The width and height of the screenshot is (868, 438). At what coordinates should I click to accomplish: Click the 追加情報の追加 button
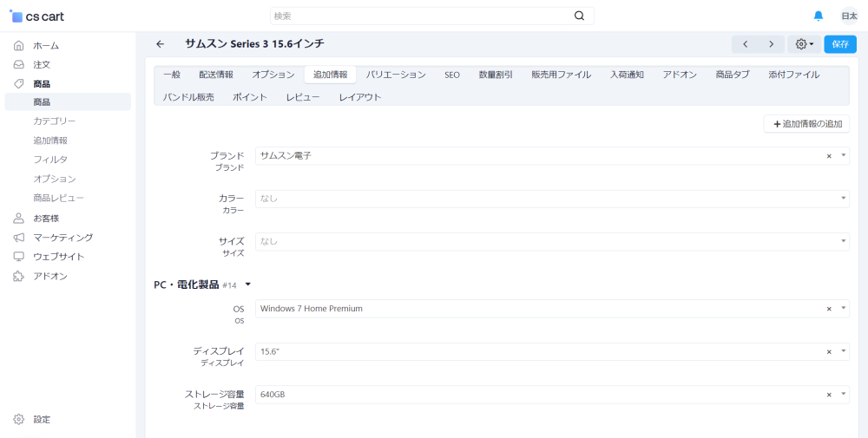click(x=806, y=124)
